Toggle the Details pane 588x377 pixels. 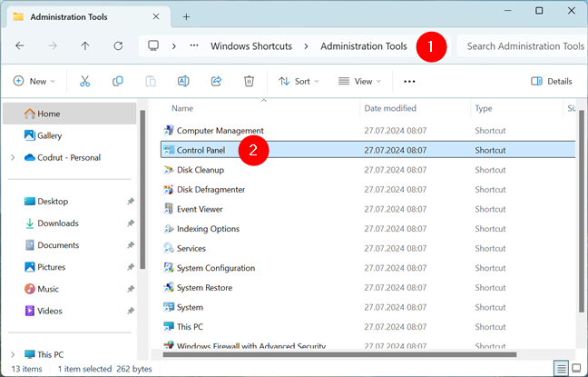552,81
